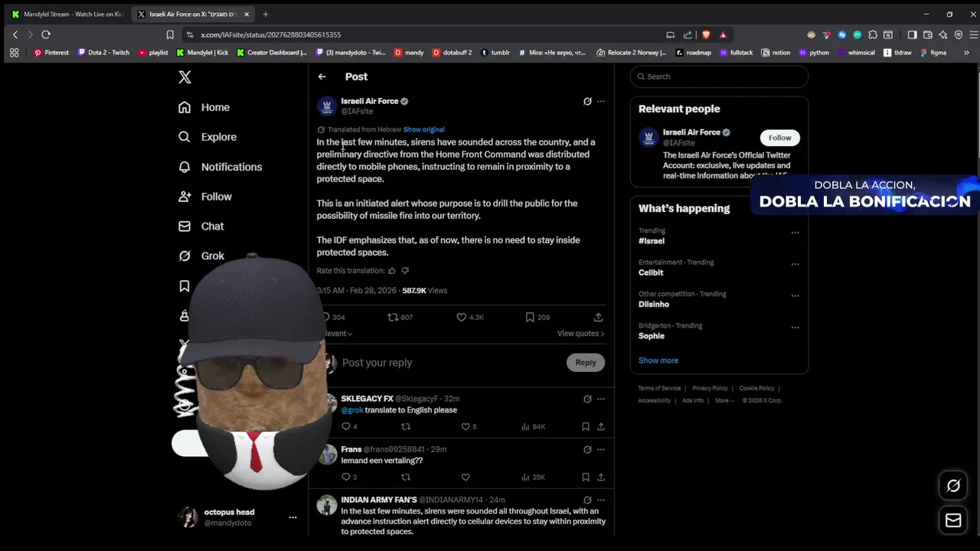
Task: Open the #Israel trending topic
Action: [x=652, y=241]
